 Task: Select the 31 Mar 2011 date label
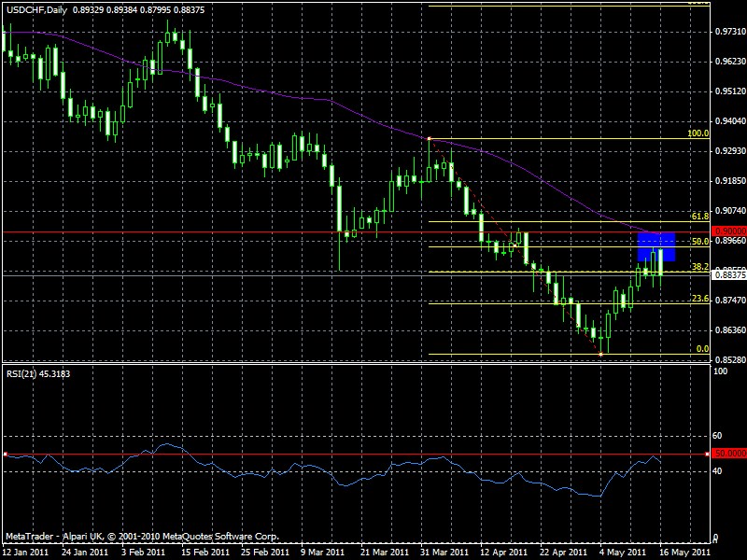coord(444,552)
